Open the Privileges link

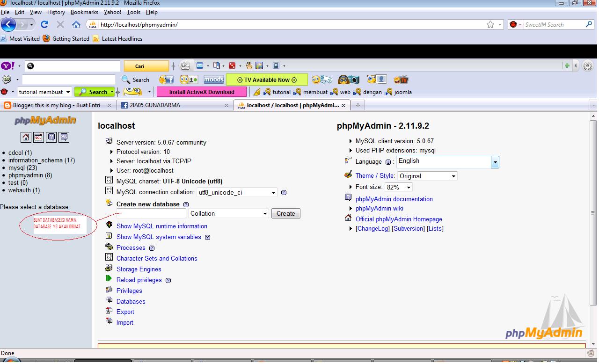[129, 291]
